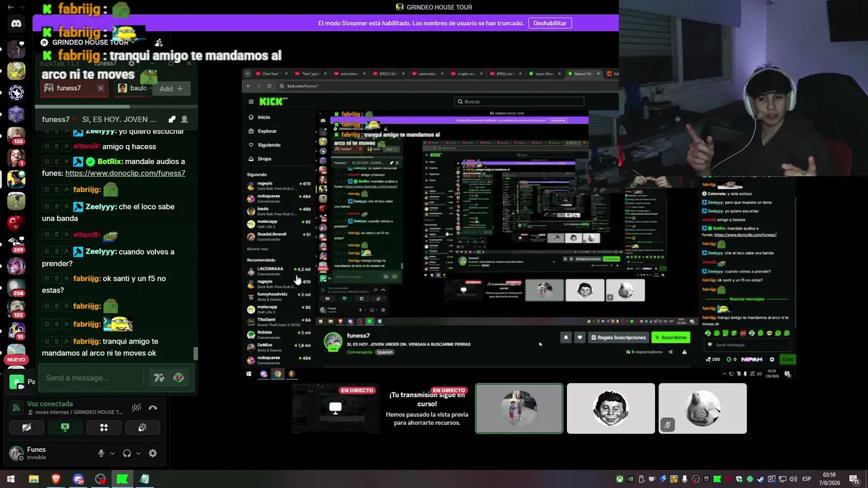Click the KickTalk message input field
Screen dimensions: 868x488
(x=91, y=378)
